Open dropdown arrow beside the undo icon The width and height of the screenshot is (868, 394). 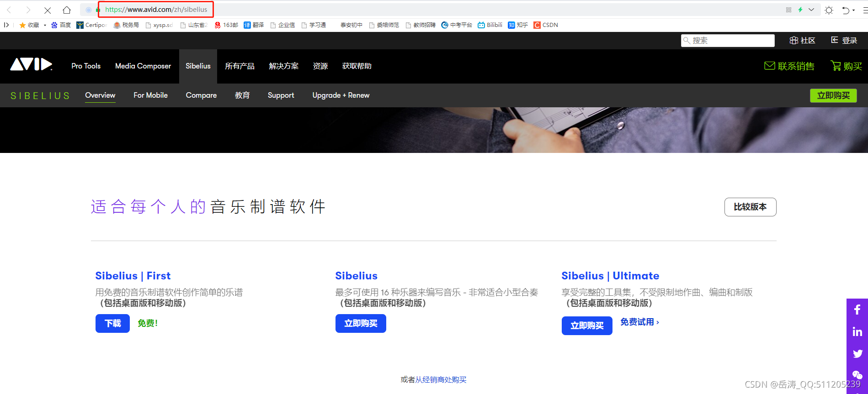click(854, 10)
